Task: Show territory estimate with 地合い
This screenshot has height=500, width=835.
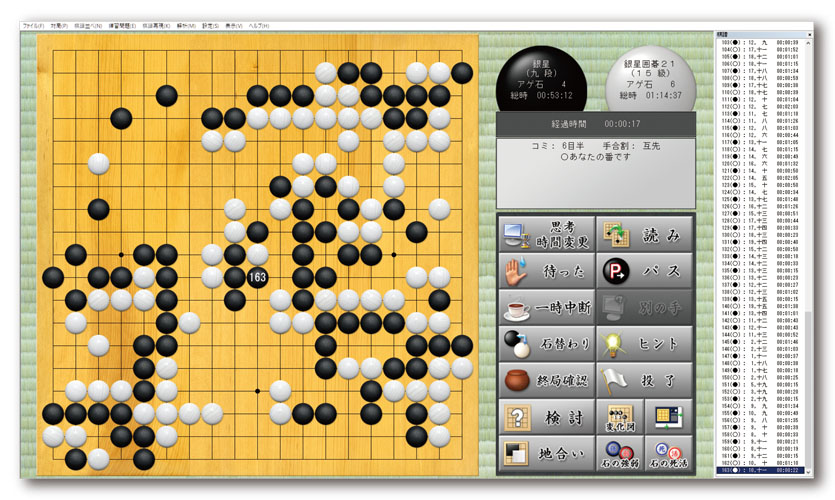Action: 547,453
